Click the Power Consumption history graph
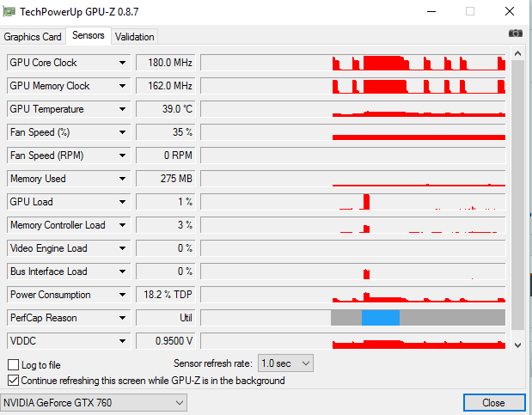The height and width of the screenshot is (415, 532). (x=353, y=295)
